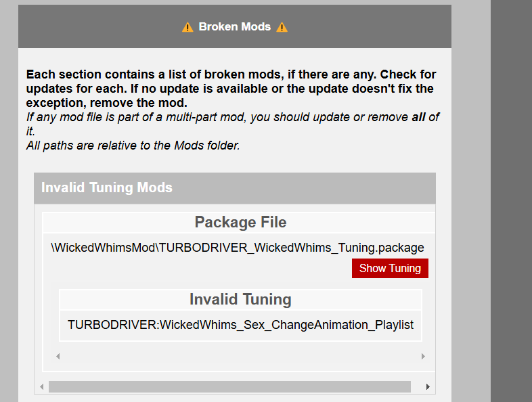Screen dimensions: 532x402
Task: Click the Invalid Tuning table header
Action: (240, 300)
